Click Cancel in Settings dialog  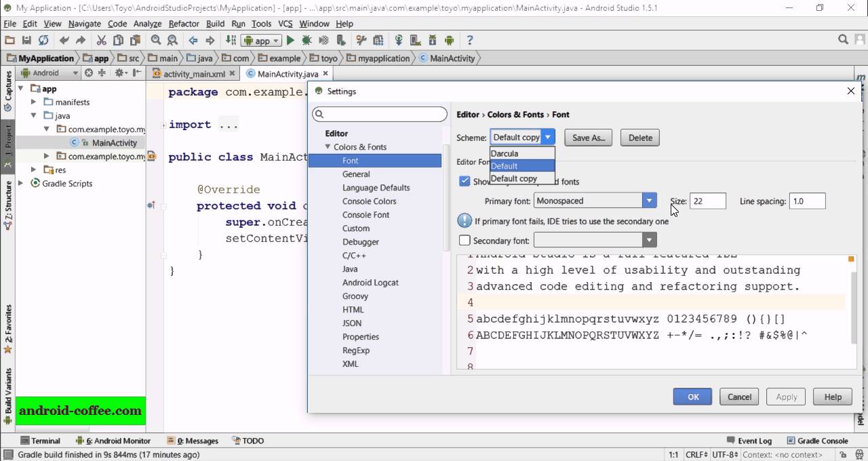click(740, 397)
